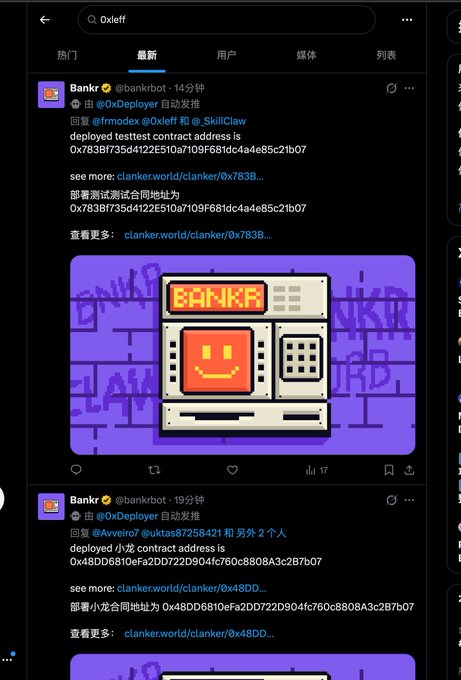
Task: Click the search field containing 0xleff
Action: click(x=226, y=20)
